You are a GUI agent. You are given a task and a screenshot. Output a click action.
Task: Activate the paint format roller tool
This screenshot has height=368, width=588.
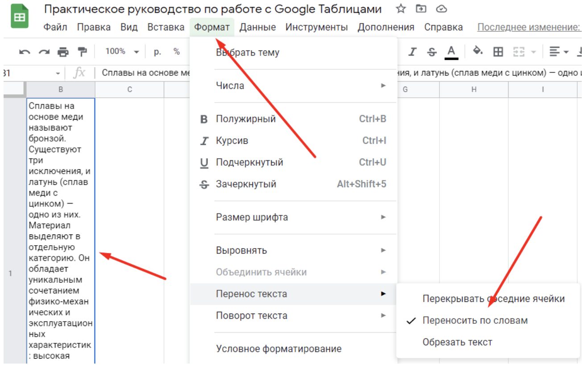(82, 51)
